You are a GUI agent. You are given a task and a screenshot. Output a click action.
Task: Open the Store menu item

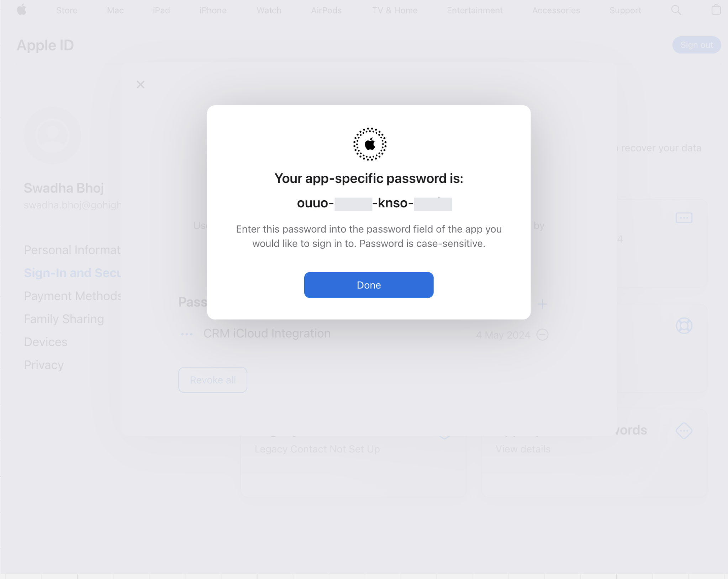click(67, 10)
